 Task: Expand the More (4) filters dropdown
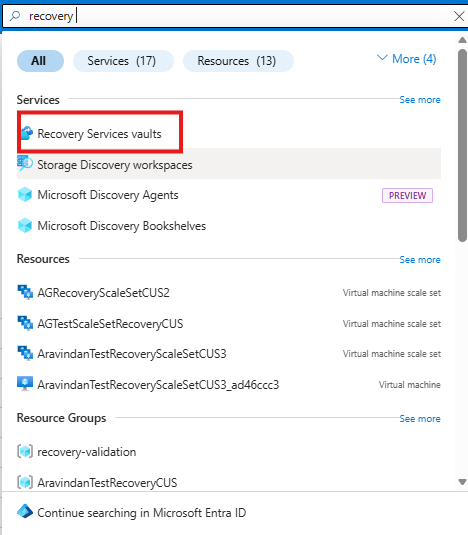[407, 59]
